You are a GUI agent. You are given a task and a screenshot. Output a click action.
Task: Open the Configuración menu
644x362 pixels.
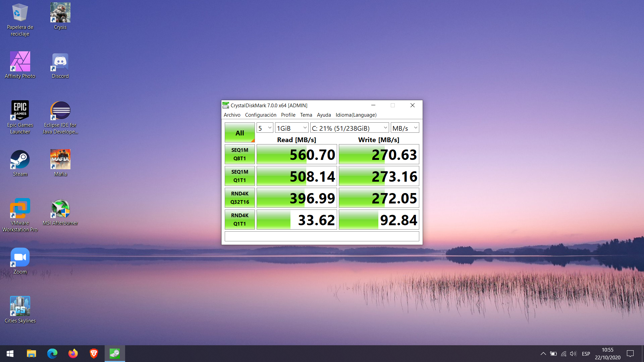[260, 115]
